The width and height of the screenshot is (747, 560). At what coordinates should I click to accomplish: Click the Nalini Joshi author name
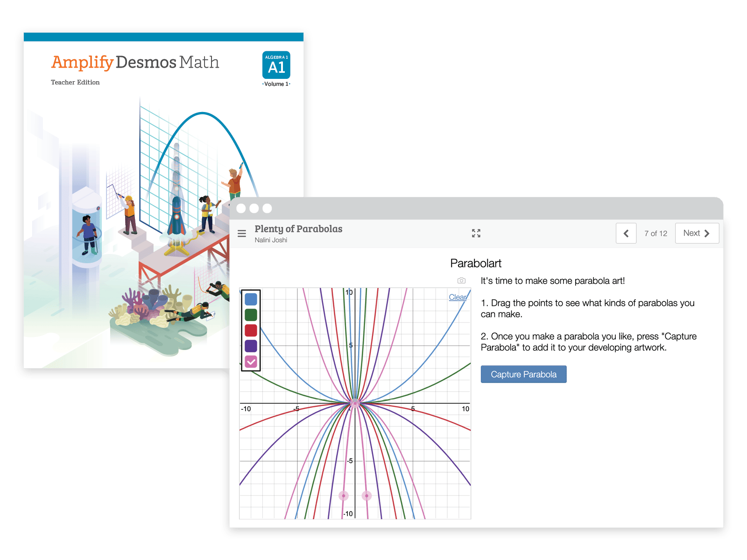(271, 240)
